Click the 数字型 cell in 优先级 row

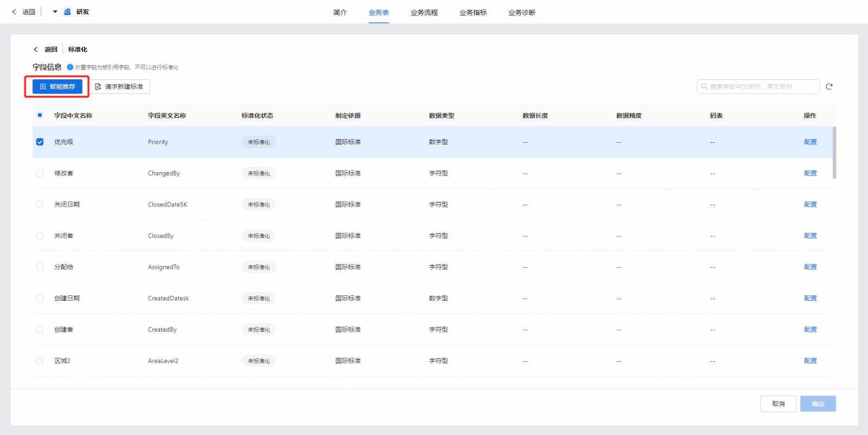point(438,142)
